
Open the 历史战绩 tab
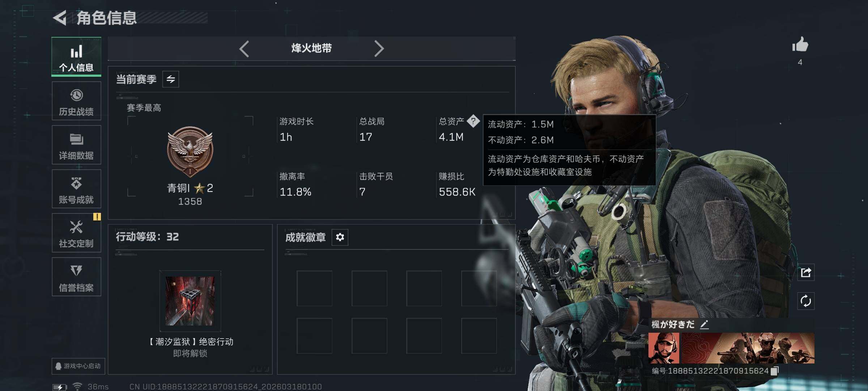click(x=76, y=101)
